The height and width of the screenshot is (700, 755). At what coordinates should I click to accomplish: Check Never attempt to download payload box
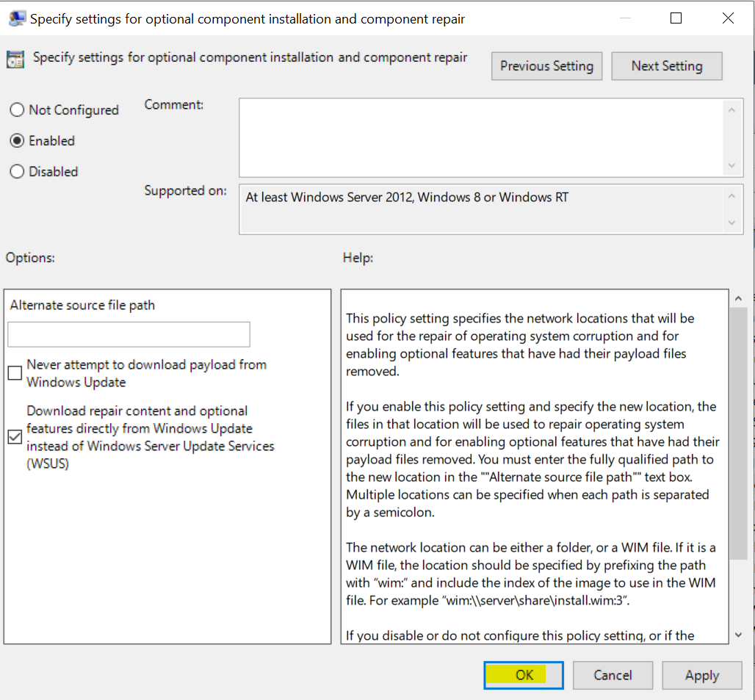click(x=15, y=373)
